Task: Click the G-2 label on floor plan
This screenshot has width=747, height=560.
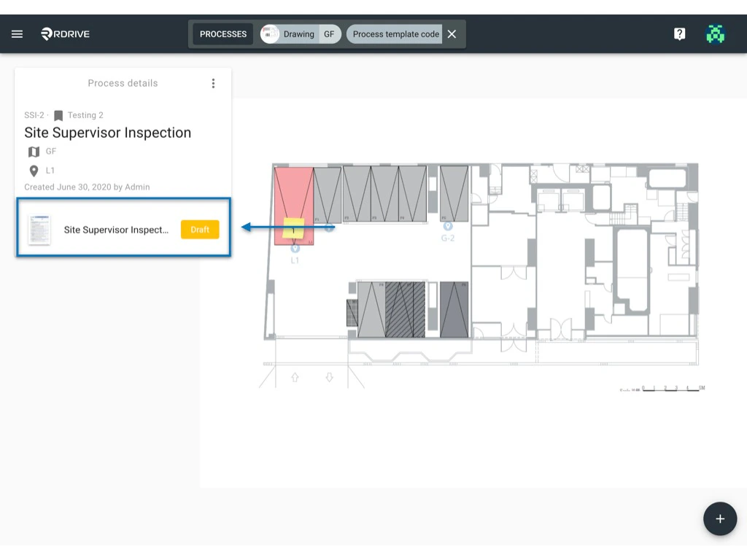Action: click(x=448, y=238)
